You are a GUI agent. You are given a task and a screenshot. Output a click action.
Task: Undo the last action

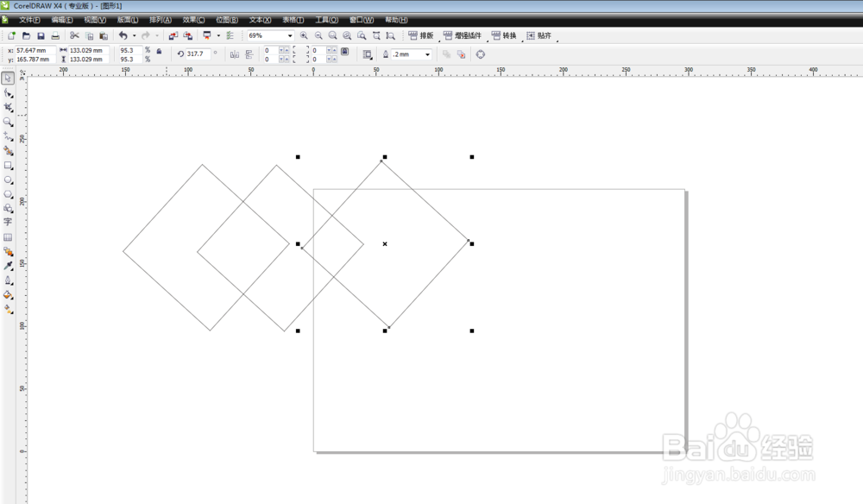coord(123,35)
